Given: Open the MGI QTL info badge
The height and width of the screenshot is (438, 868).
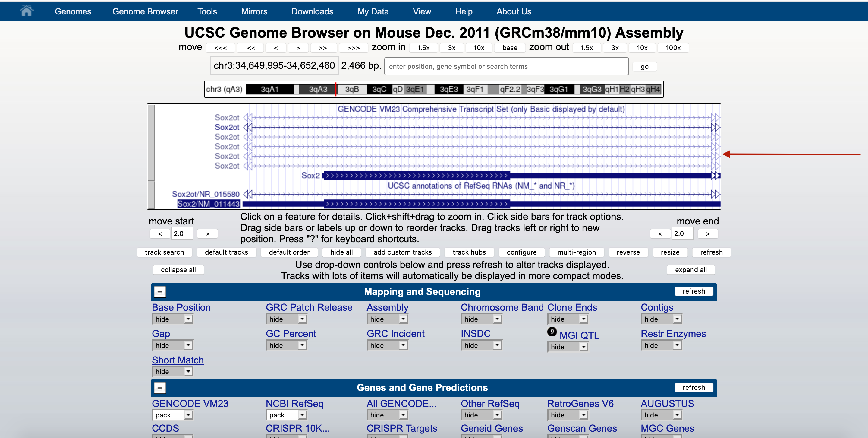Looking at the screenshot, I should (x=552, y=332).
